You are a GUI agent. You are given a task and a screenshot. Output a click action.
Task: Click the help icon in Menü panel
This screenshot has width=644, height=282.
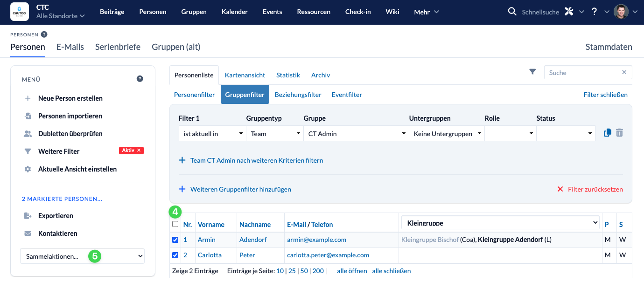(x=140, y=79)
